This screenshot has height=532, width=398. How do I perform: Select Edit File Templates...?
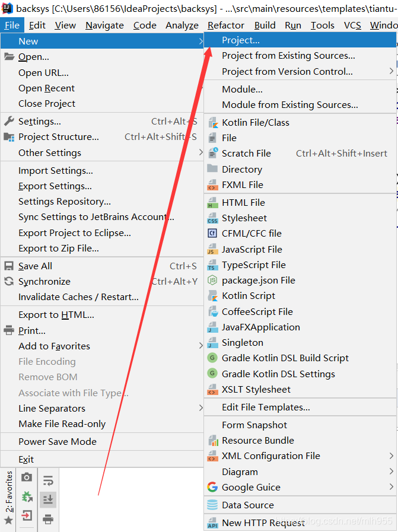click(300, 407)
